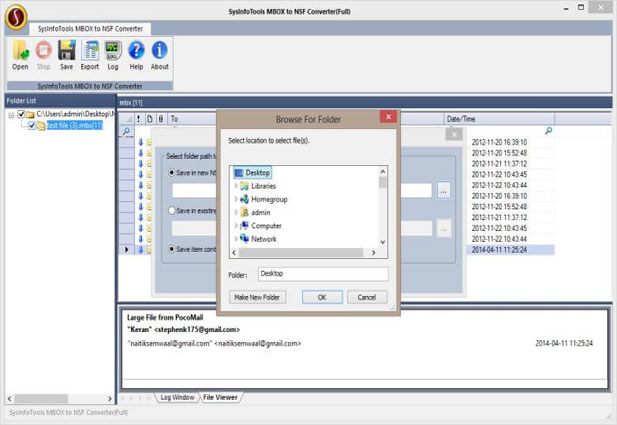
Task: Toggle checkbox for C:\Users\admin\Desktop folder
Action: pos(21,115)
